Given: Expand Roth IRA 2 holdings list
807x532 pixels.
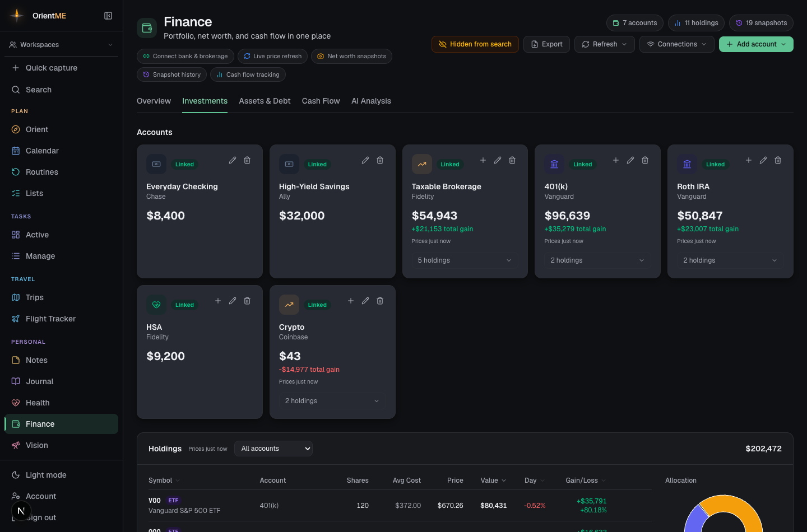Looking at the screenshot, I should [730, 260].
